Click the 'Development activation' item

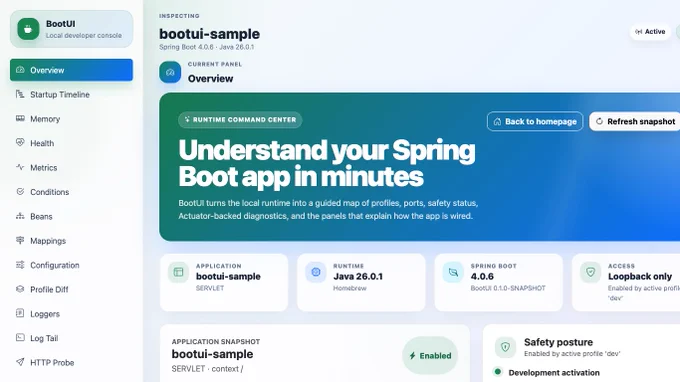click(x=554, y=372)
